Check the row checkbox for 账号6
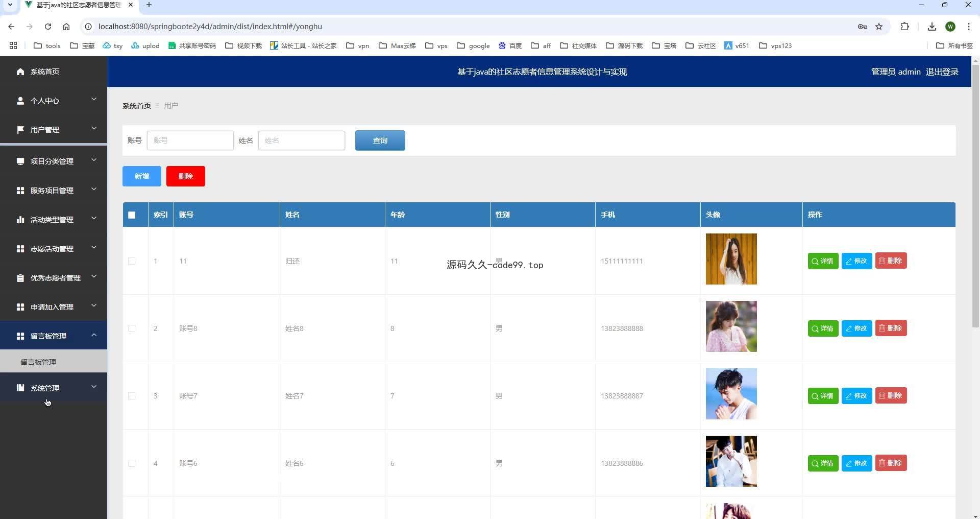This screenshot has width=980, height=519. 132,463
